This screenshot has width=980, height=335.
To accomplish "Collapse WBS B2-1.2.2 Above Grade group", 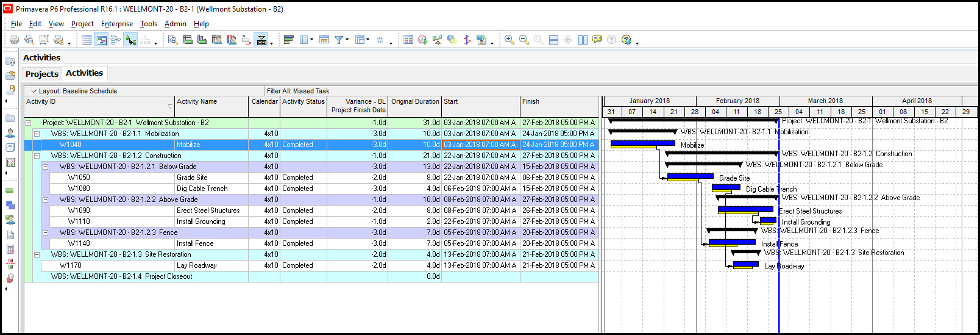I will pyautogui.click(x=45, y=200).
